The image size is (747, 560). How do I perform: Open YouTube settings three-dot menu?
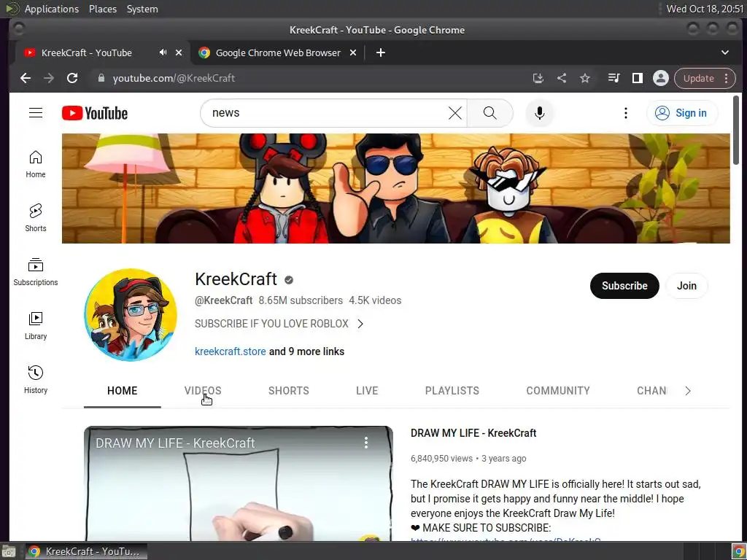coord(625,113)
